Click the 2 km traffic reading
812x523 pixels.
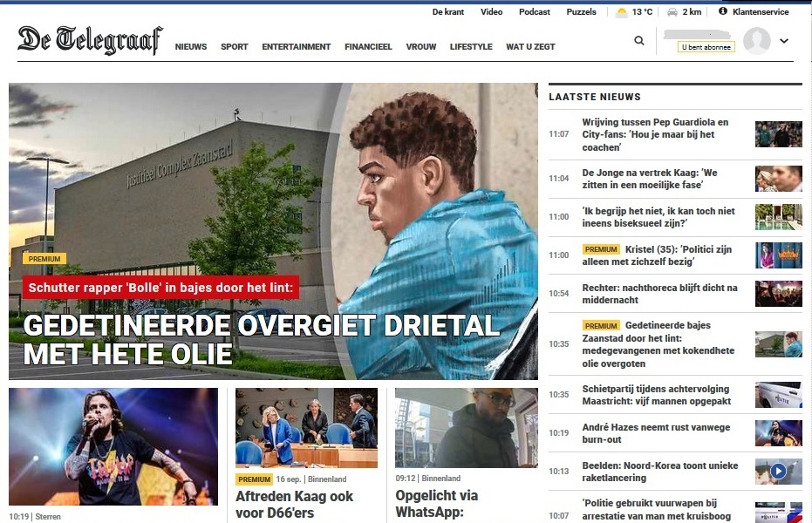tap(692, 12)
